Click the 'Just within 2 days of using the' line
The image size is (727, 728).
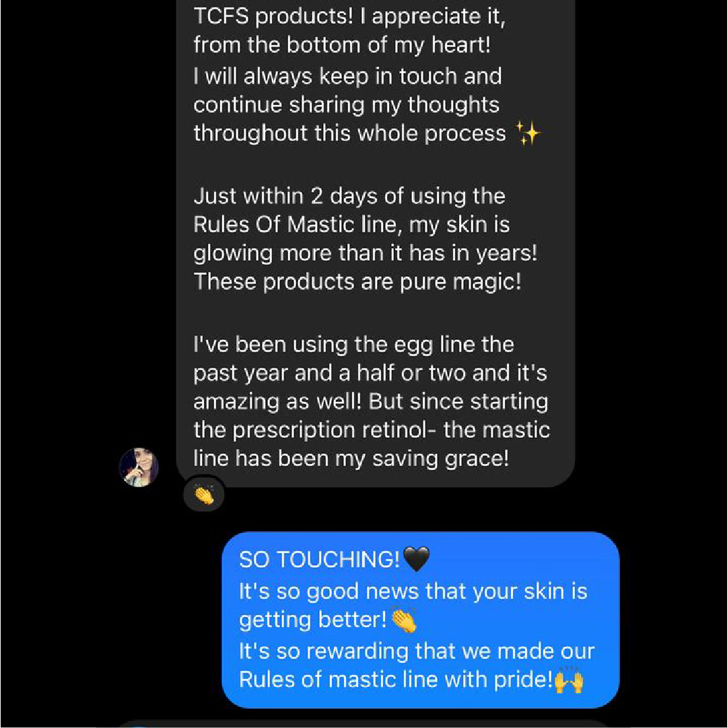point(349,196)
